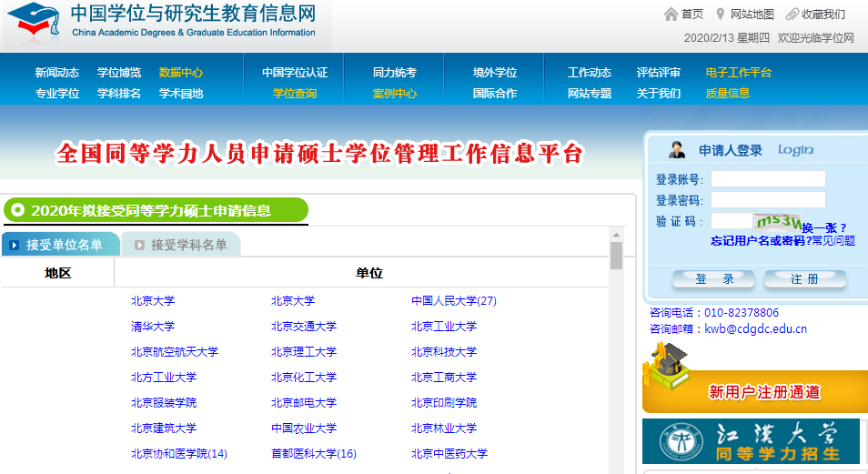This screenshot has height=474, width=868.
Task: Click the arrow icon on 接受单位名单 tab
Action: pos(15,245)
